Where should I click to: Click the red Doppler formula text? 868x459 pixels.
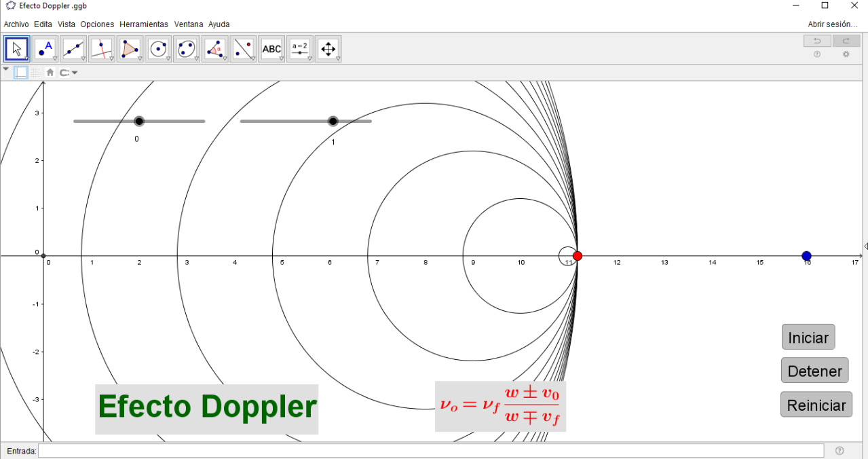500,406
